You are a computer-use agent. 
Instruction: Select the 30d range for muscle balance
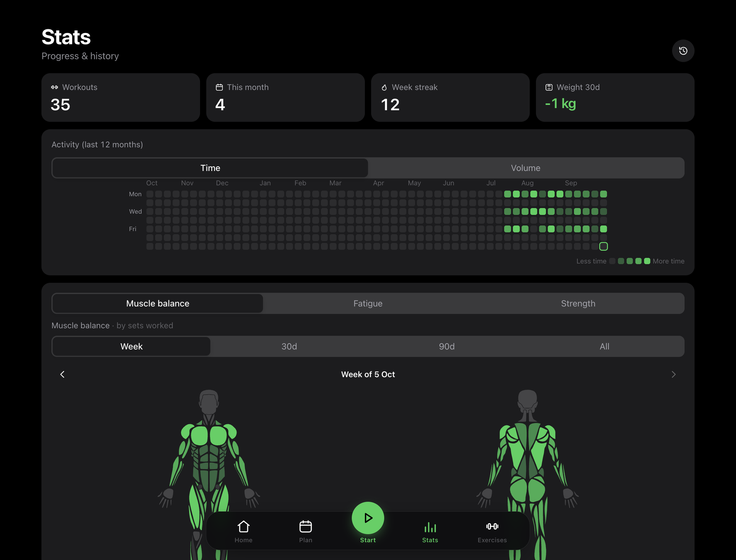click(289, 347)
